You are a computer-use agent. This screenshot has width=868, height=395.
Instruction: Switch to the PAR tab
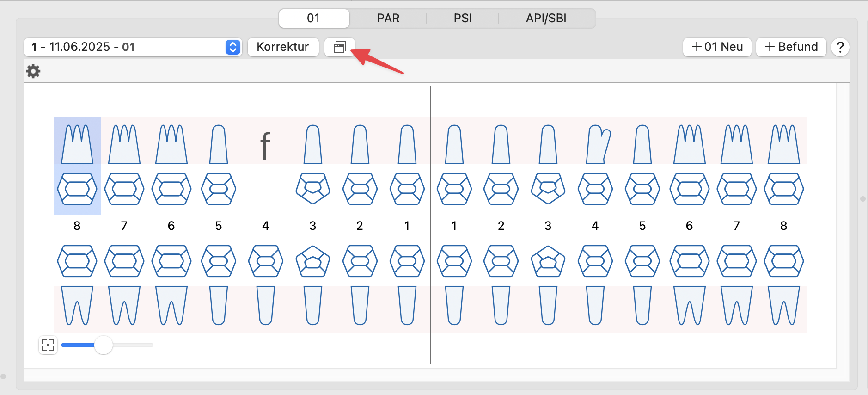388,18
